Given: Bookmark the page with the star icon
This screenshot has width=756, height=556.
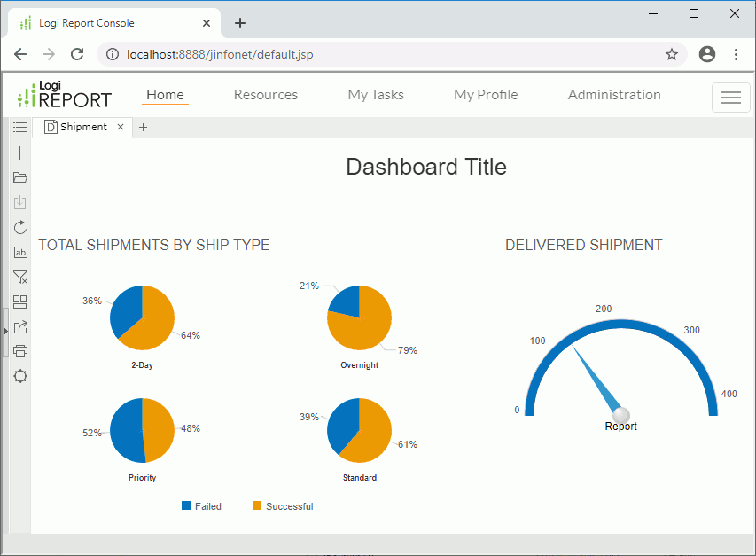Looking at the screenshot, I should (671, 54).
